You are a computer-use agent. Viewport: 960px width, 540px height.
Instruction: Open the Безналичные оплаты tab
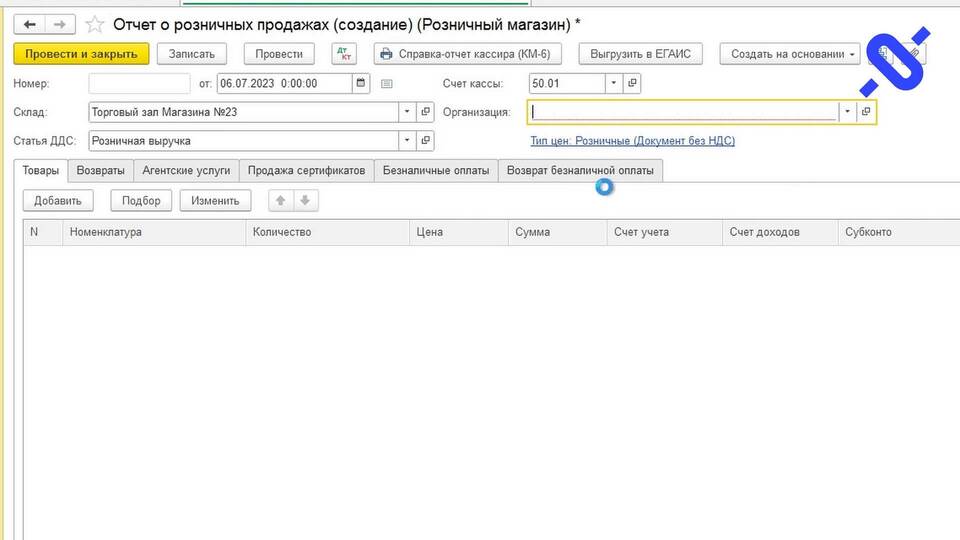point(436,171)
